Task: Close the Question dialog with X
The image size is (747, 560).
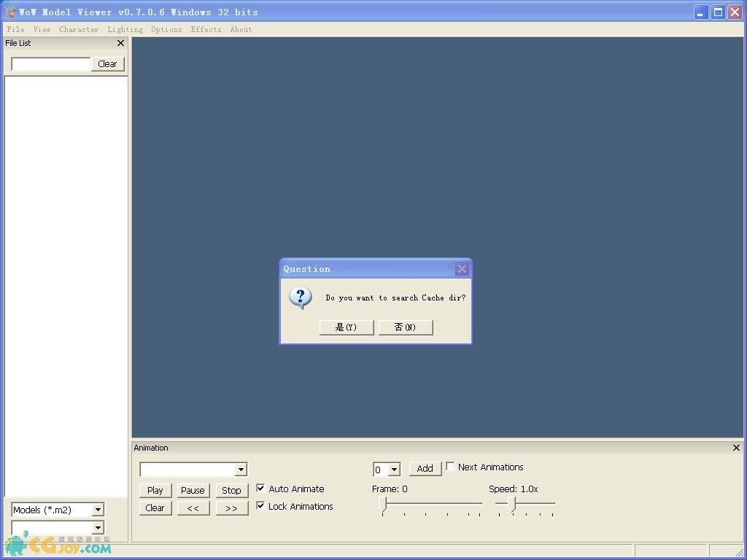Action: (x=462, y=269)
